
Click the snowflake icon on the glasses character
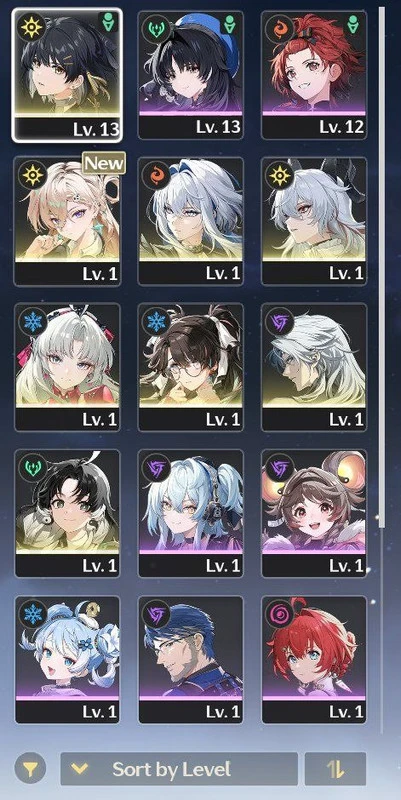click(x=155, y=321)
